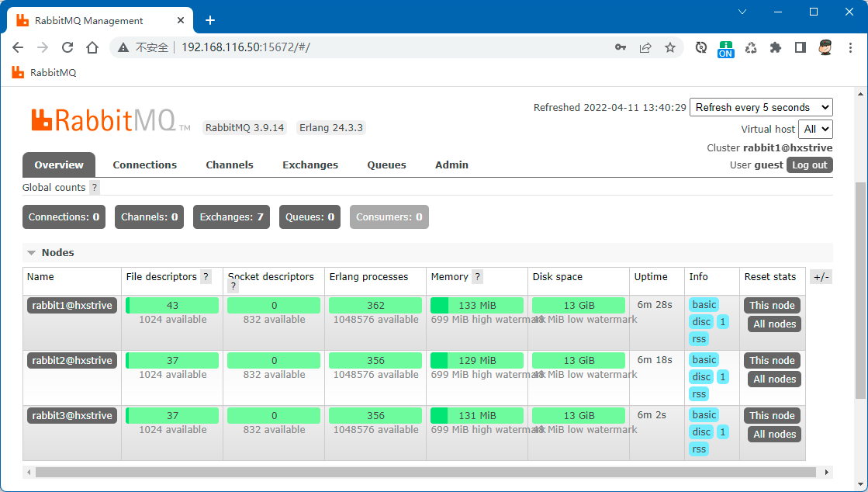Click the RabbitMQ 3.9.14 version label
868x492 pixels.
point(244,128)
